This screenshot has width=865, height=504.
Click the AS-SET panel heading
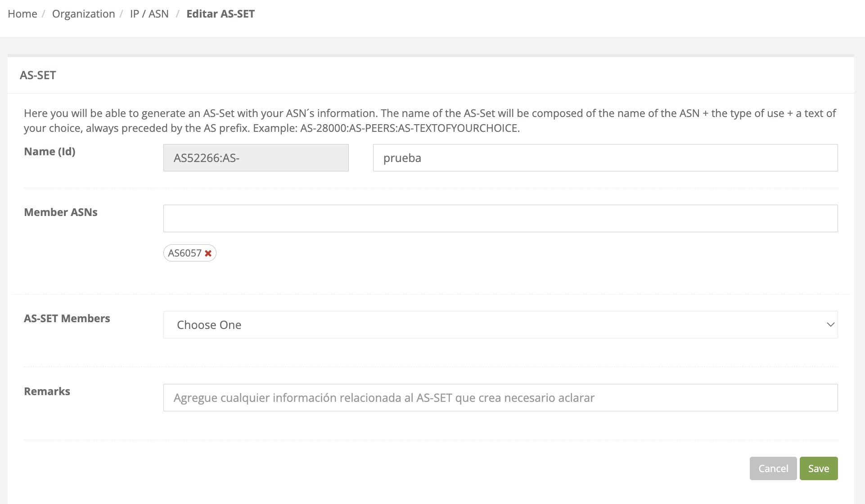click(38, 75)
